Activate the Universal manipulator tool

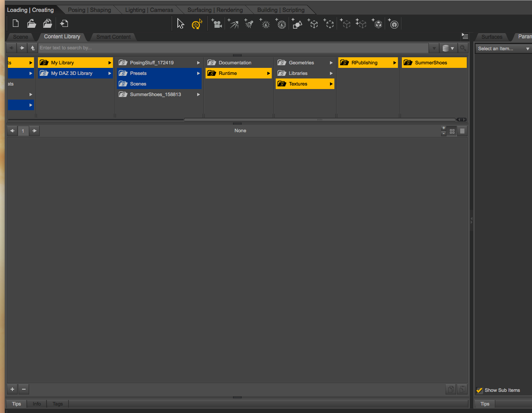(197, 24)
